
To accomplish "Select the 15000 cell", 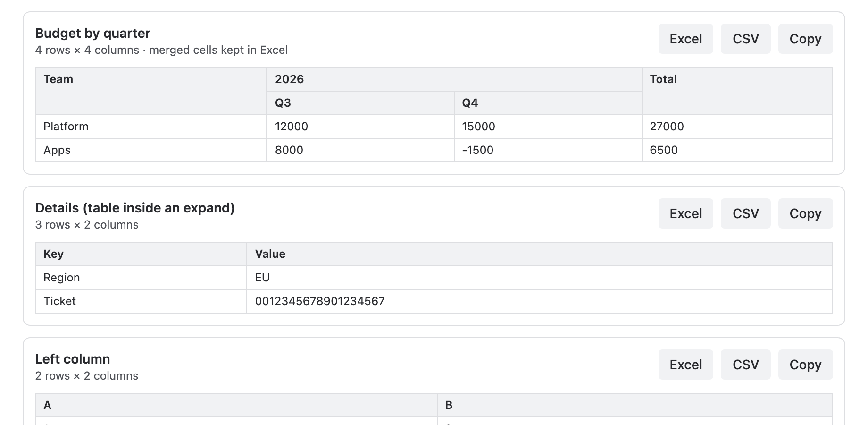I will [x=548, y=127].
